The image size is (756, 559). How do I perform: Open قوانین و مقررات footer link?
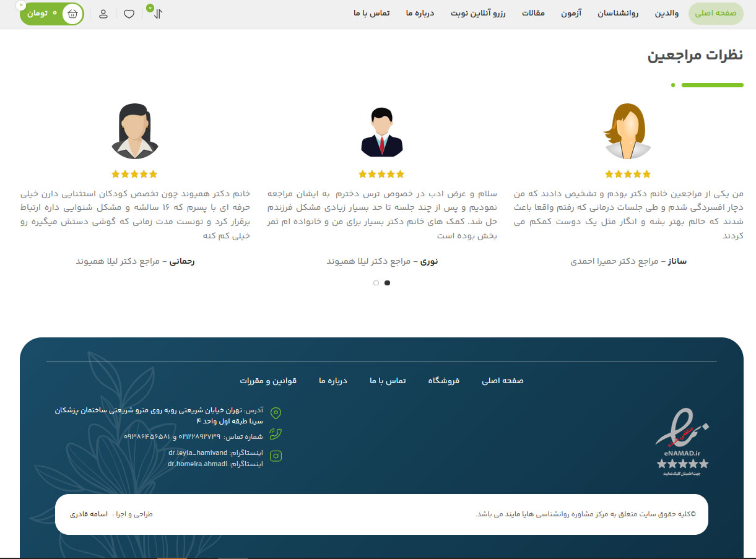pos(268,381)
